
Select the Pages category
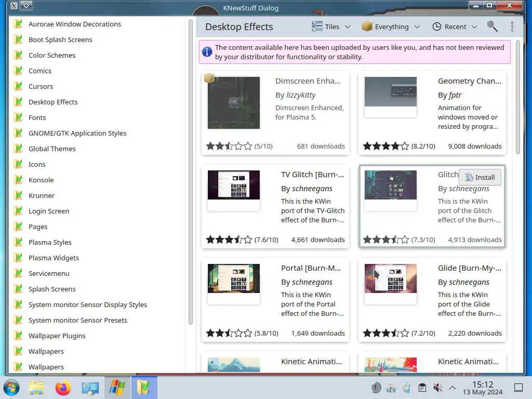(98, 227)
